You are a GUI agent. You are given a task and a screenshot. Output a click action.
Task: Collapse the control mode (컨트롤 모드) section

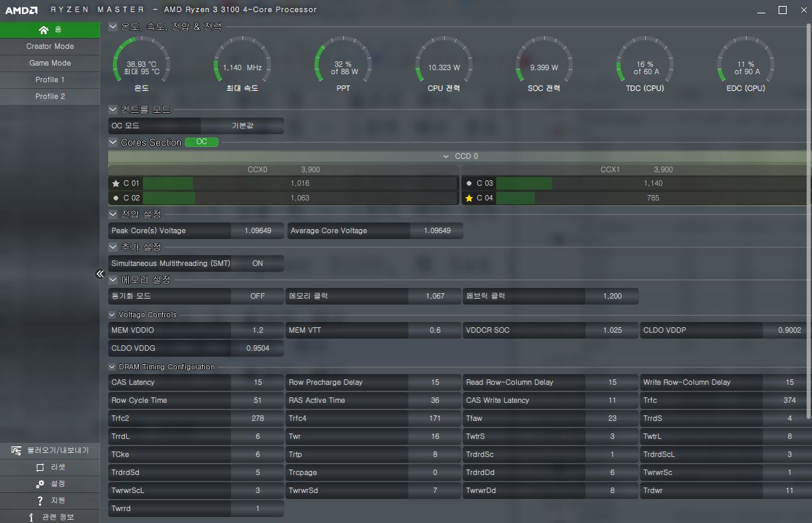pyautogui.click(x=113, y=110)
